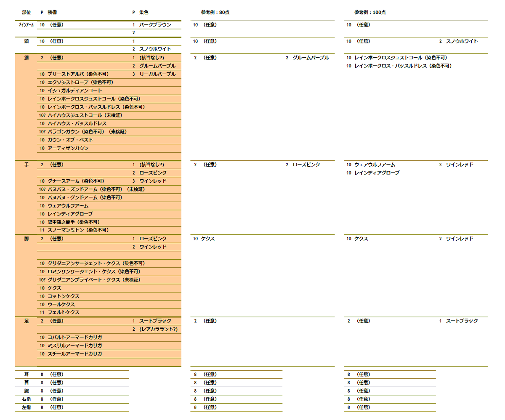Click スートブラック in 100点 example column
505x420 pixels.
pyautogui.click(x=462, y=321)
